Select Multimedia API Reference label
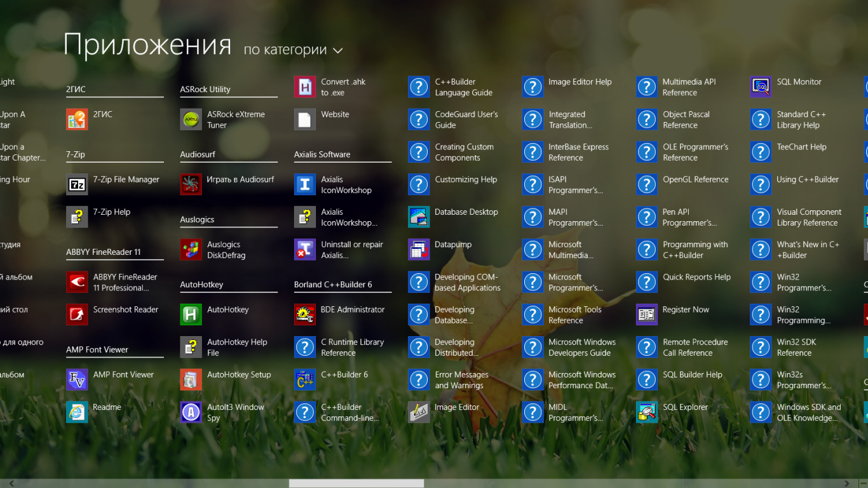Viewport: 868px width, 488px height. tap(689, 87)
